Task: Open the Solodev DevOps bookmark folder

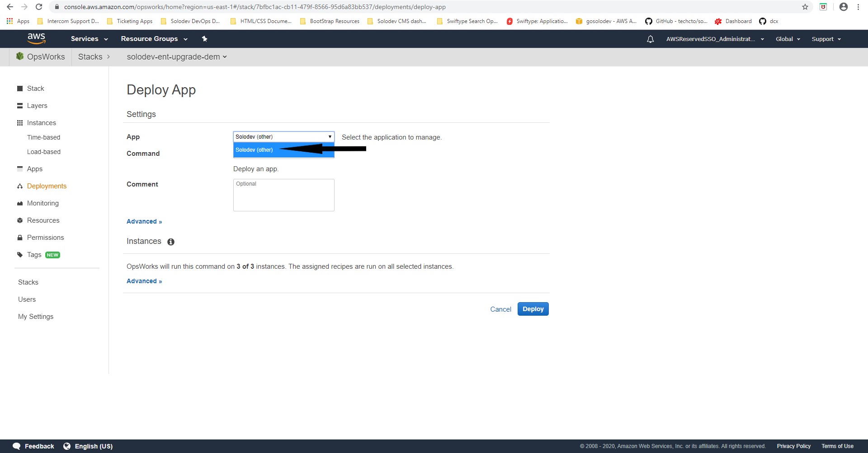Action: point(190,21)
